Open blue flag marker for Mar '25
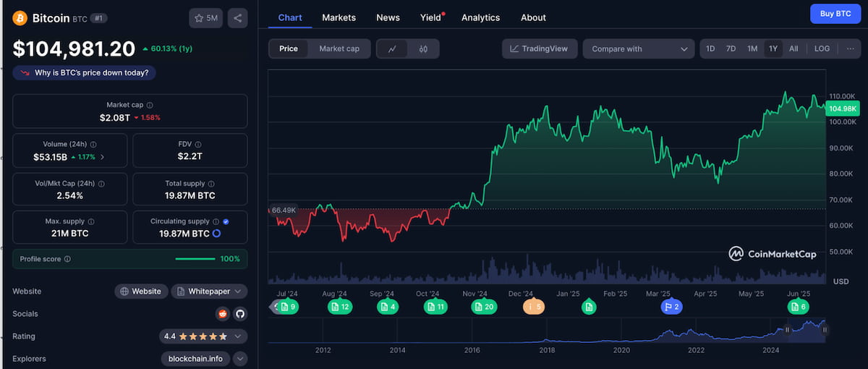Image resolution: width=868 pixels, height=369 pixels. pos(671,307)
